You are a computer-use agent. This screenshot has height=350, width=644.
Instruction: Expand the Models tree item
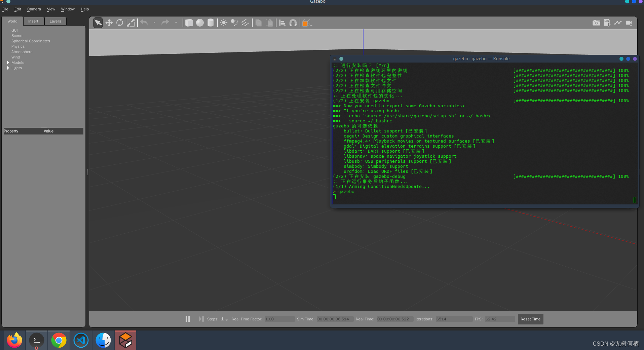(x=8, y=63)
